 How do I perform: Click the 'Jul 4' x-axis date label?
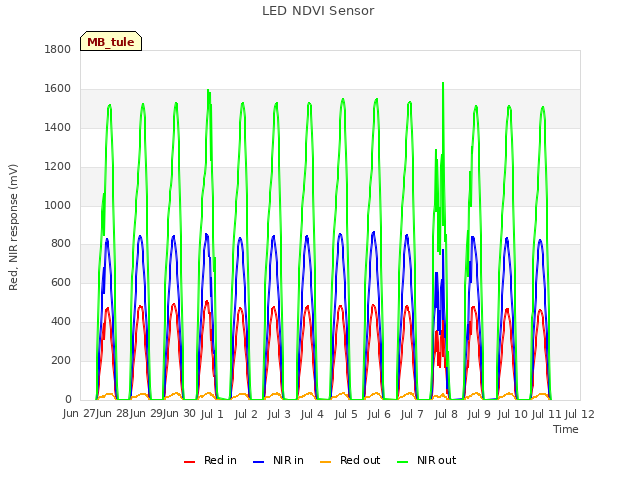(x=312, y=414)
